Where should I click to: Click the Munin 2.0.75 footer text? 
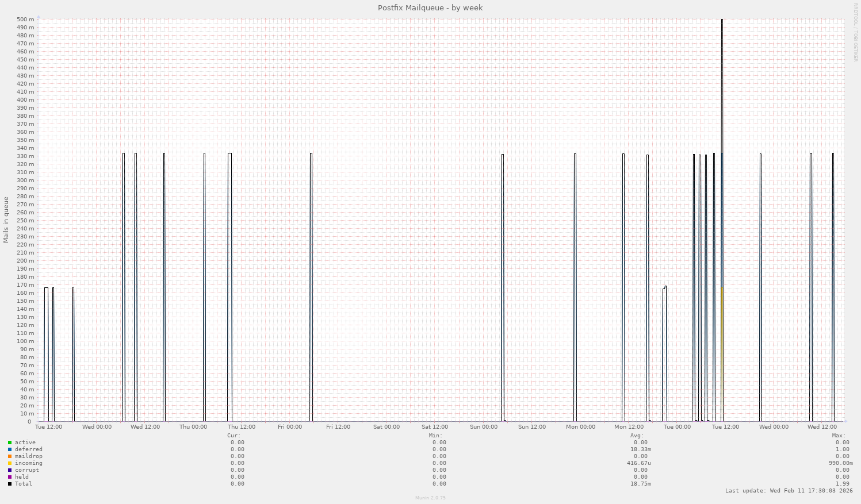[430, 498]
